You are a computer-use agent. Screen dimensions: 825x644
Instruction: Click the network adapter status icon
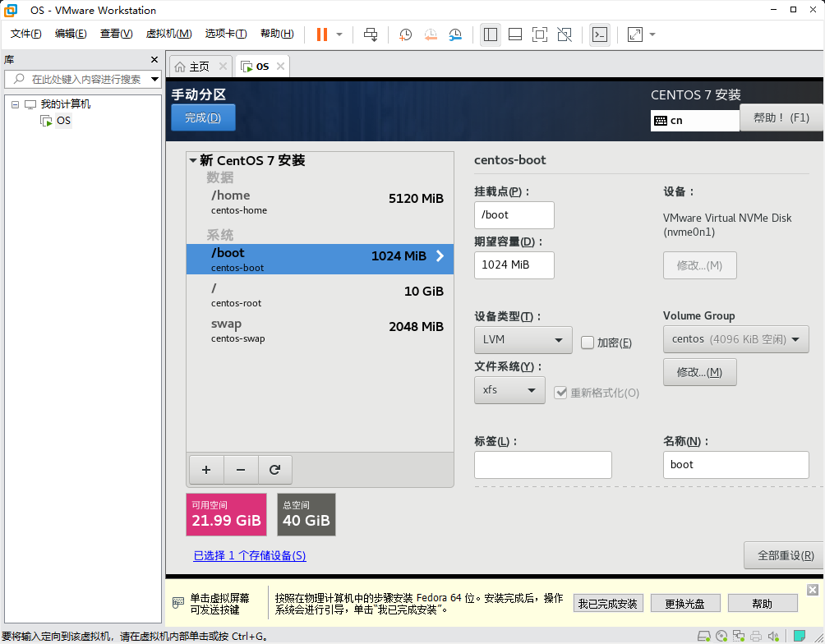(739, 637)
